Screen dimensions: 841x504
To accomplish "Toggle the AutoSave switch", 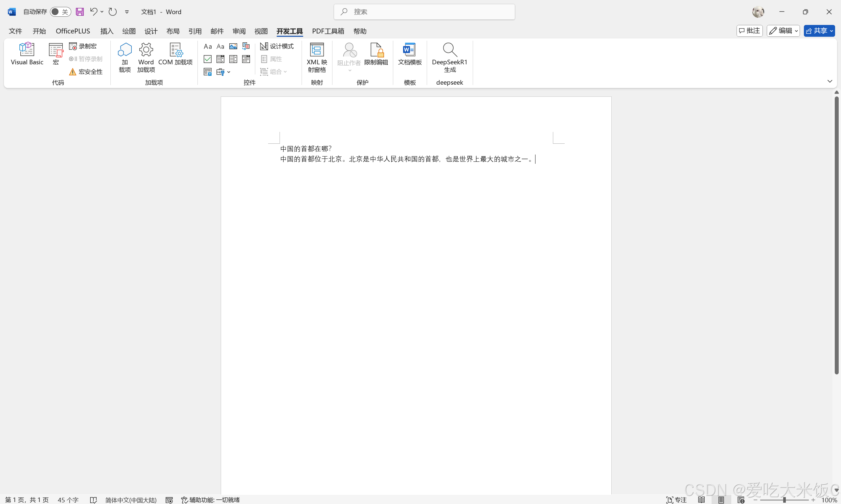I will point(60,12).
